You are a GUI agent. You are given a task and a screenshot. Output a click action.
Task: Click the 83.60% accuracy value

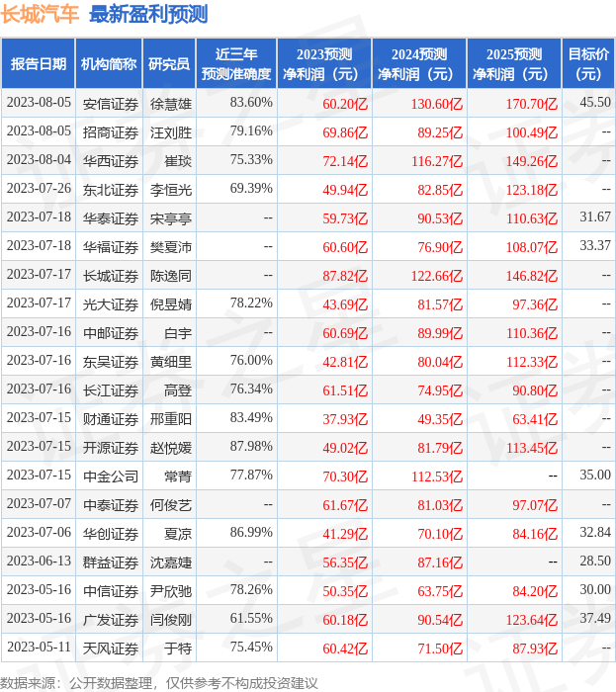click(x=251, y=102)
